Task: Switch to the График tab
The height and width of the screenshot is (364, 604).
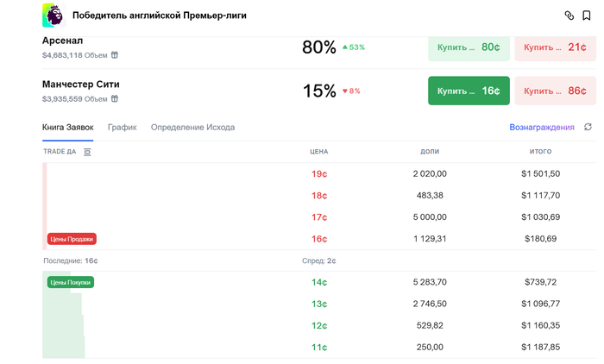Action: click(123, 127)
